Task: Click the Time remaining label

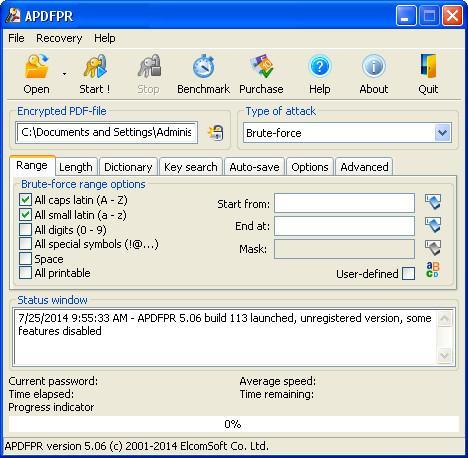Action: (x=277, y=394)
